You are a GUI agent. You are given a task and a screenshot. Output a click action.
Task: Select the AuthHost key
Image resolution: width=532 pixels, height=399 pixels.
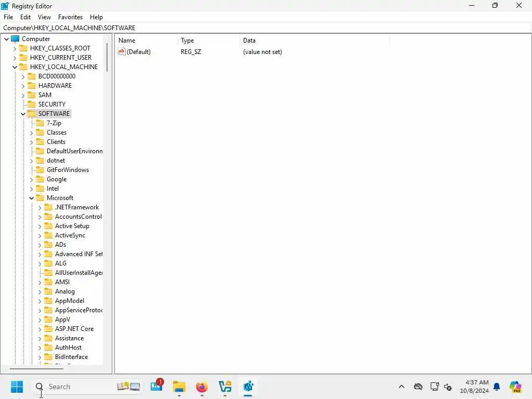68,348
